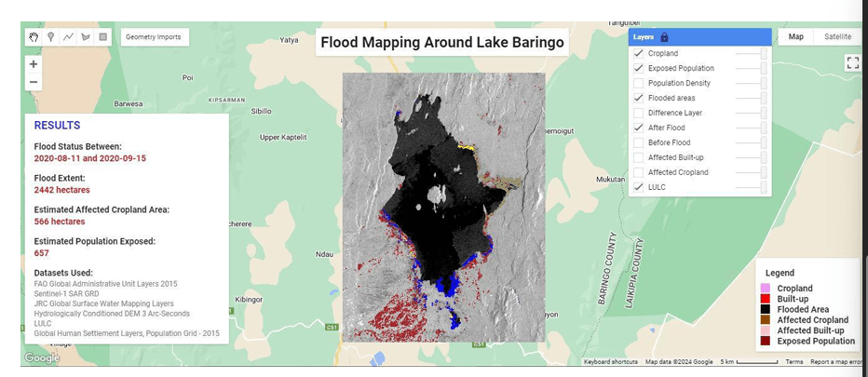This screenshot has height=377, width=868.
Task: Click the date range 2020-08-11 and 2020-09-15
Action: click(89, 158)
